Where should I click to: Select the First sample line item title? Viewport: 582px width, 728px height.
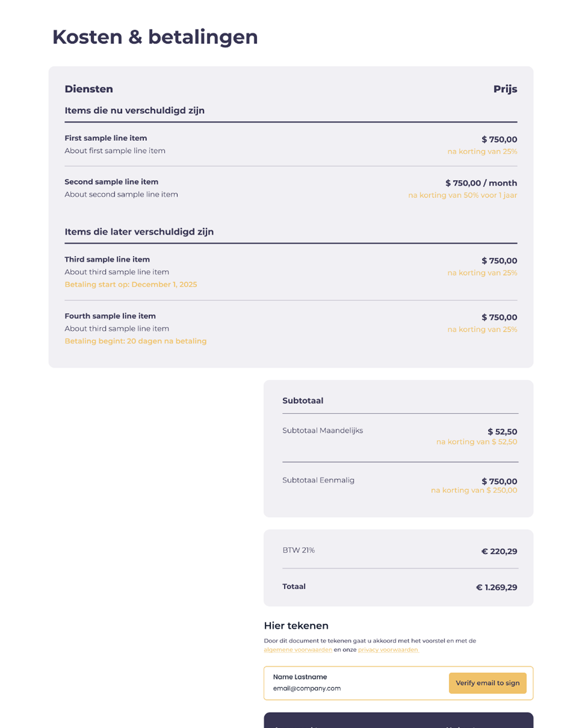106,138
